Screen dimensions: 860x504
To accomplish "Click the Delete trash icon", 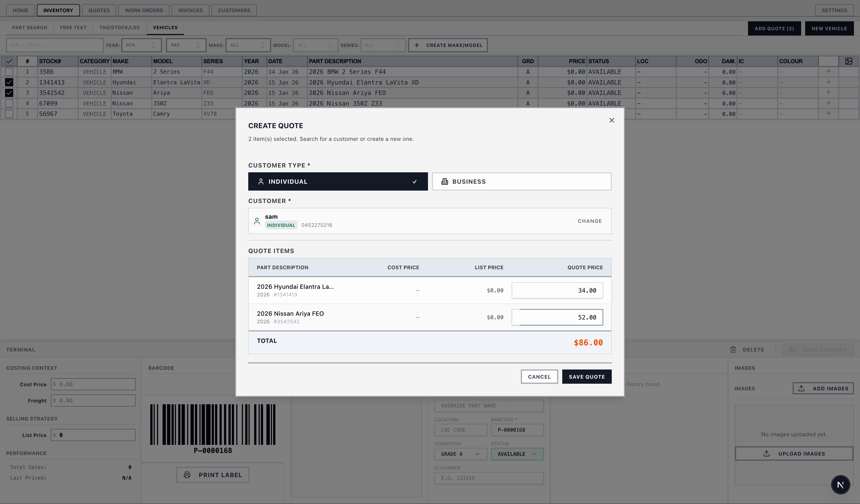I will click(733, 349).
